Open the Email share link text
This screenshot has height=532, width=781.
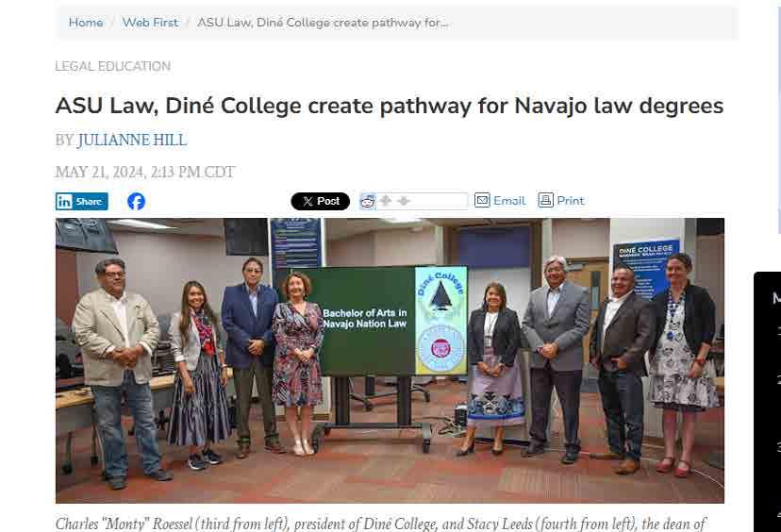[x=509, y=200]
